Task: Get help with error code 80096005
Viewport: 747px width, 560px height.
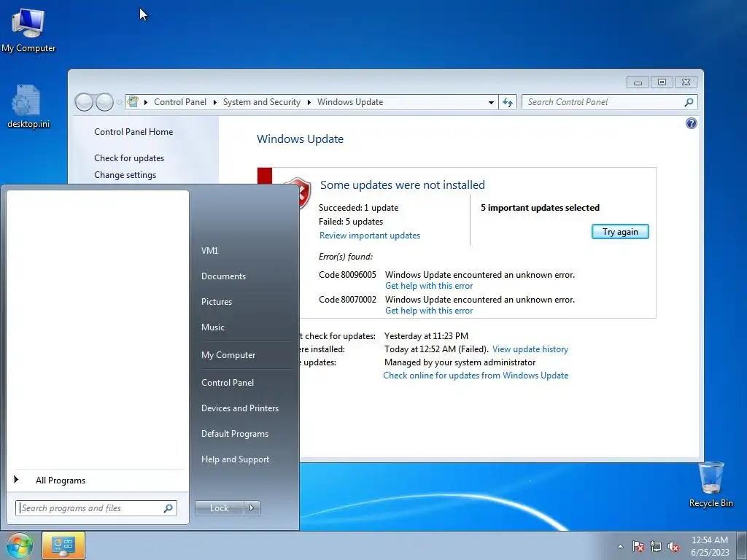Action: (x=429, y=286)
